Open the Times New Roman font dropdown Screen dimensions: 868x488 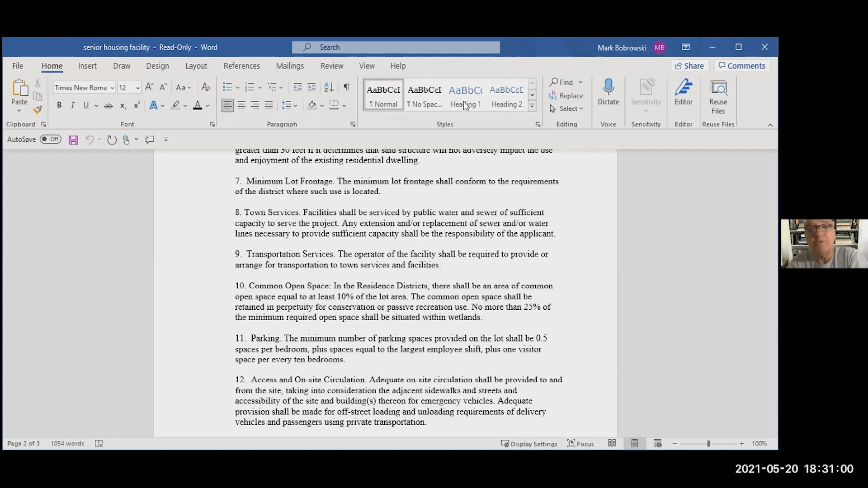click(112, 88)
